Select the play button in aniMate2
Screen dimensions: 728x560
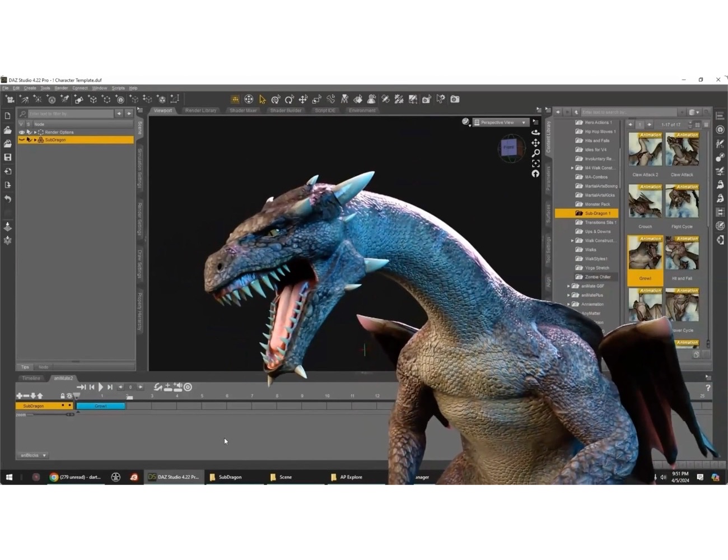pos(101,386)
